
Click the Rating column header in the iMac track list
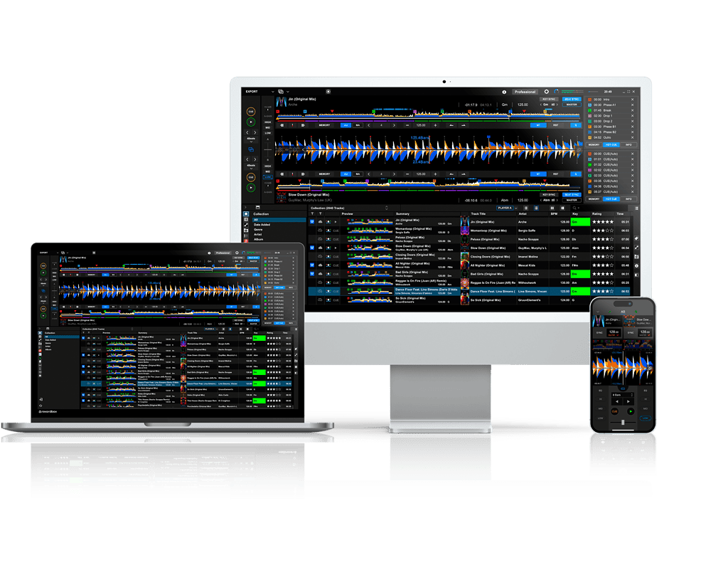tap(596, 213)
